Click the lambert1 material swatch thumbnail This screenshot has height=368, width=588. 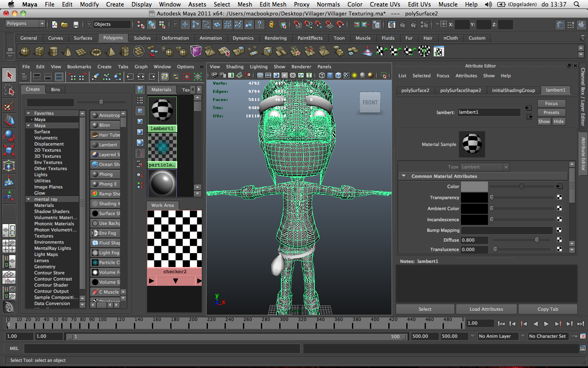pyautogui.click(x=162, y=111)
